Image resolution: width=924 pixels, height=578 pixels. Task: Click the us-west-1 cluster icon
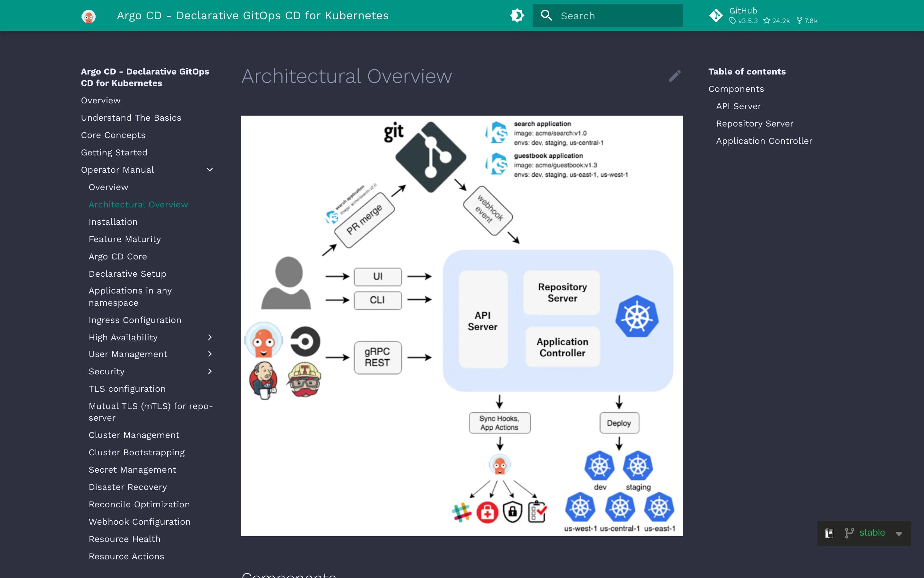(x=580, y=507)
